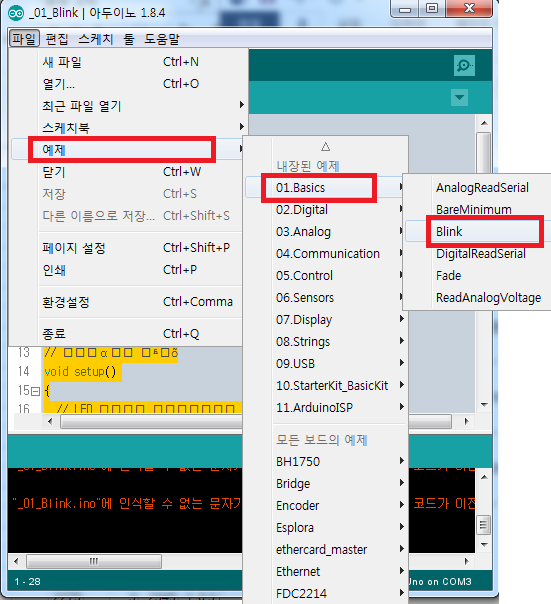551x604 pixels.
Task: Open the 파일 menu
Action: pos(24,39)
